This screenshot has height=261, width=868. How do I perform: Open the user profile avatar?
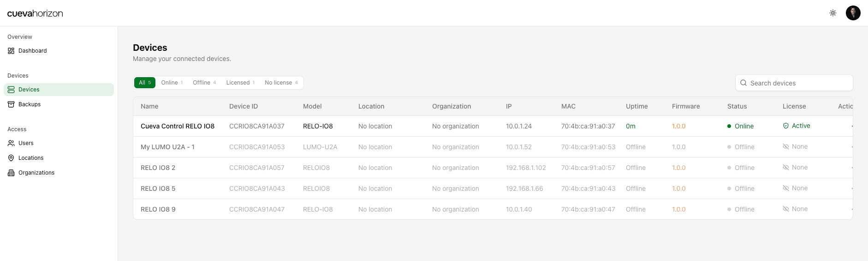pos(853,13)
